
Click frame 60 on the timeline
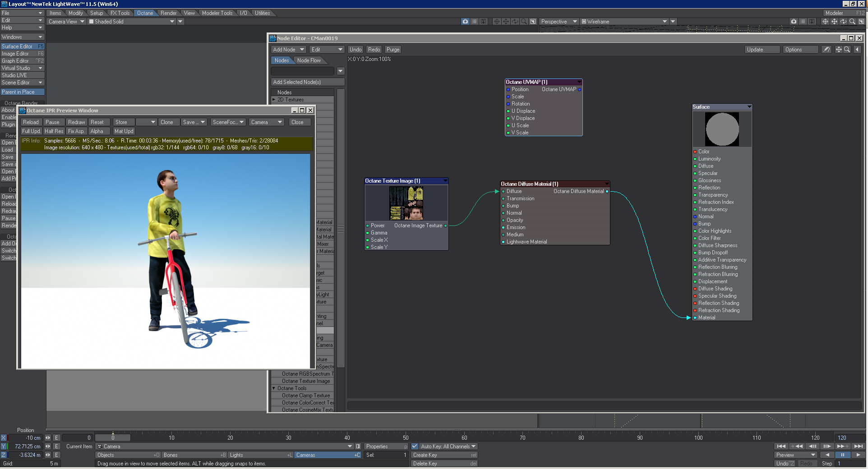pos(464,438)
